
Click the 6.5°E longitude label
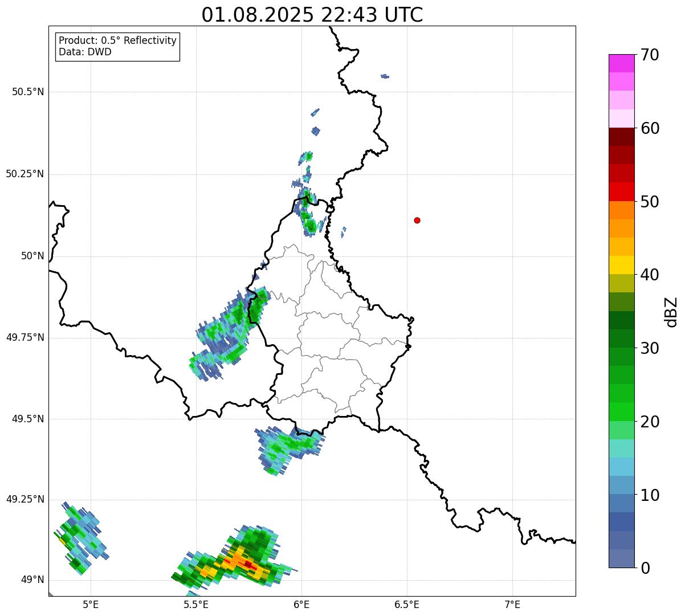point(407,604)
